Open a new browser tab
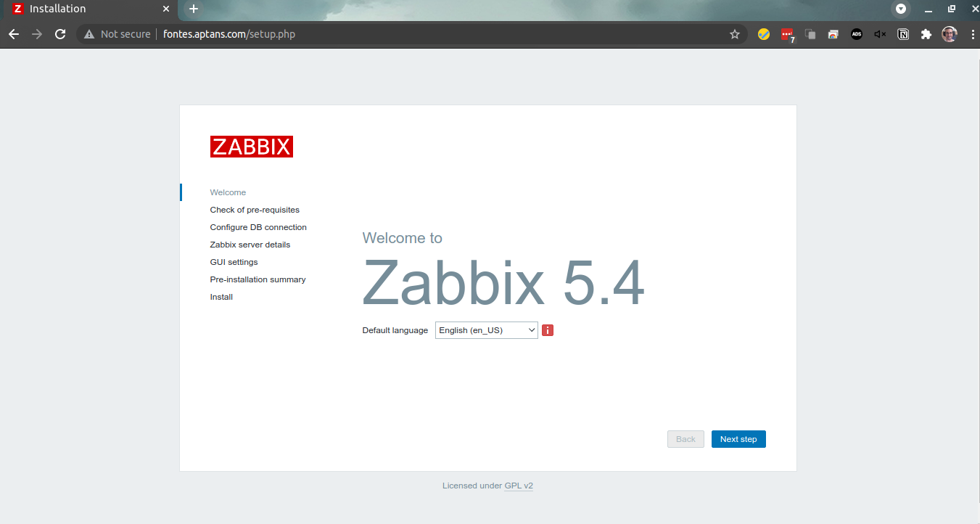Image resolution: width=980 pixels, height=524 pixels. 194,9
